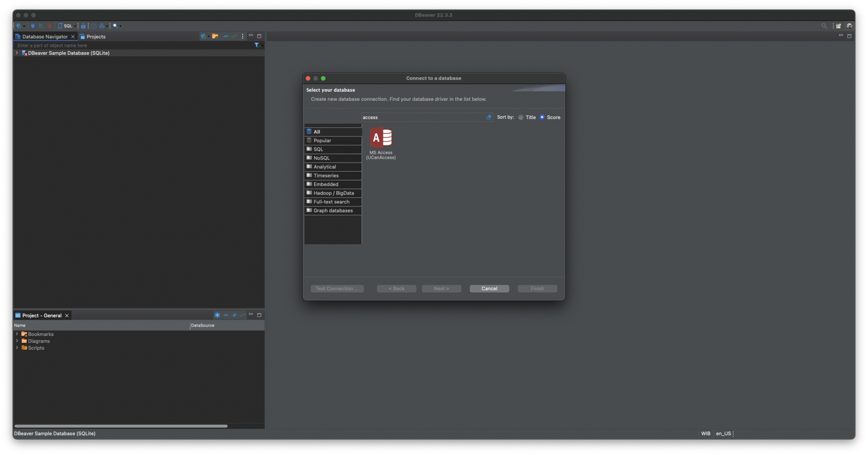Viewport: 868px width, 455px height.
Task: Sort drivers by Title
Action: pos(521,117)
